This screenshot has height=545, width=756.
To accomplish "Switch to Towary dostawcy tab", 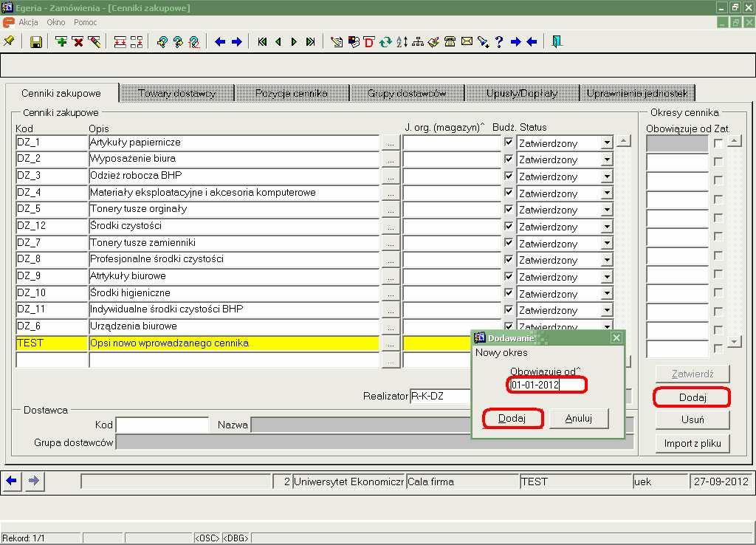I will tap(177, 93).
